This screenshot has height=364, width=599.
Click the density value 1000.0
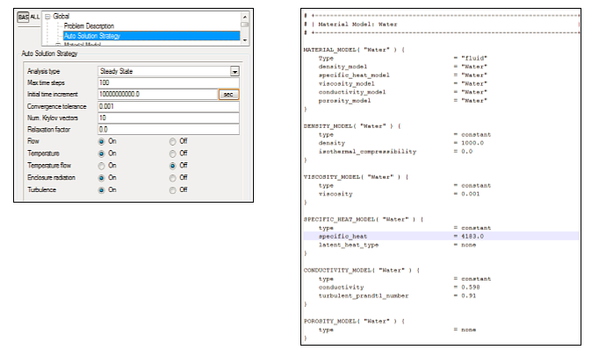coord(473,143)
